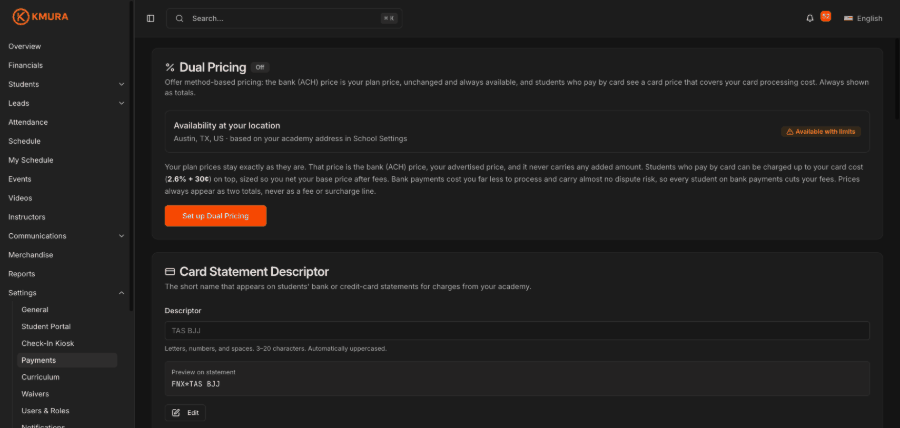The height and width of the screenshot is (428, 900).
Task: Open Merchandise in the sidebar
Action: pos(30,255)
